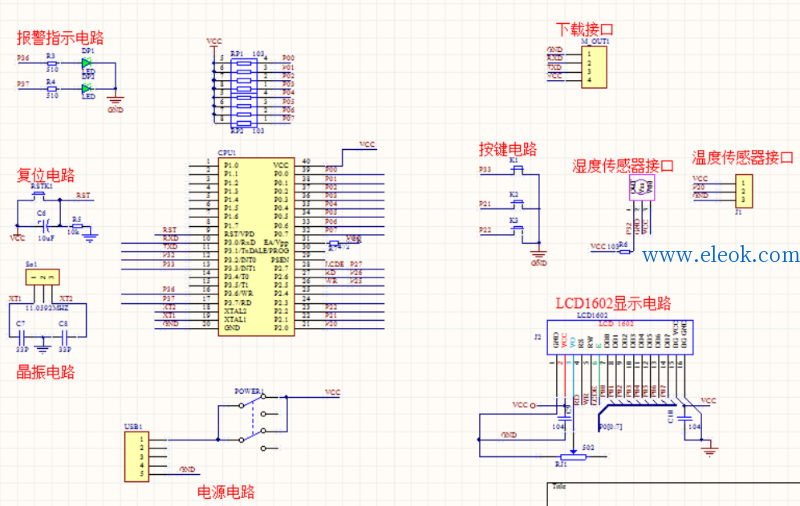
Task: Click the '复位电路' title text
Action: click(x=45, y=175)
